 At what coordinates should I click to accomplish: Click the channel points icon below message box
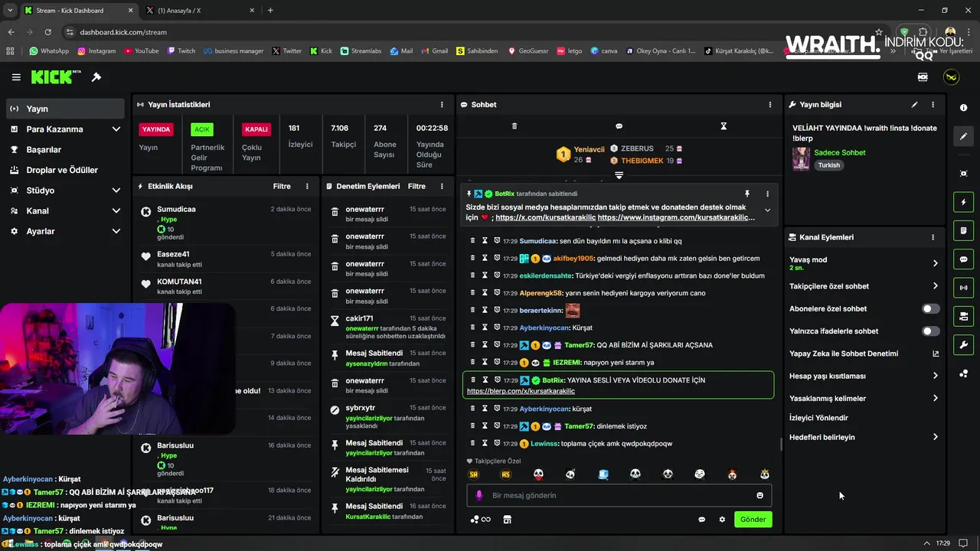(x=480, y=520)
